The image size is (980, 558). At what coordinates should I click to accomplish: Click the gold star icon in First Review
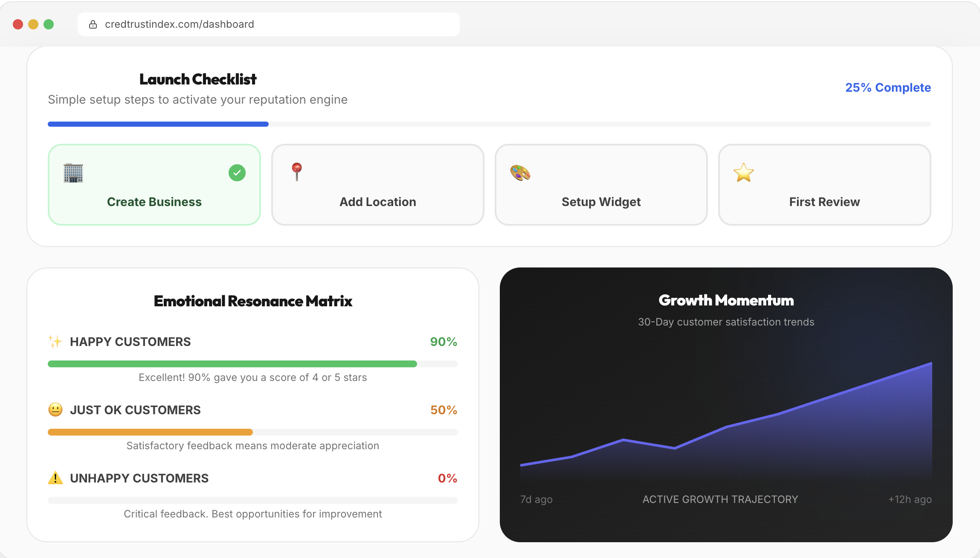744,173
